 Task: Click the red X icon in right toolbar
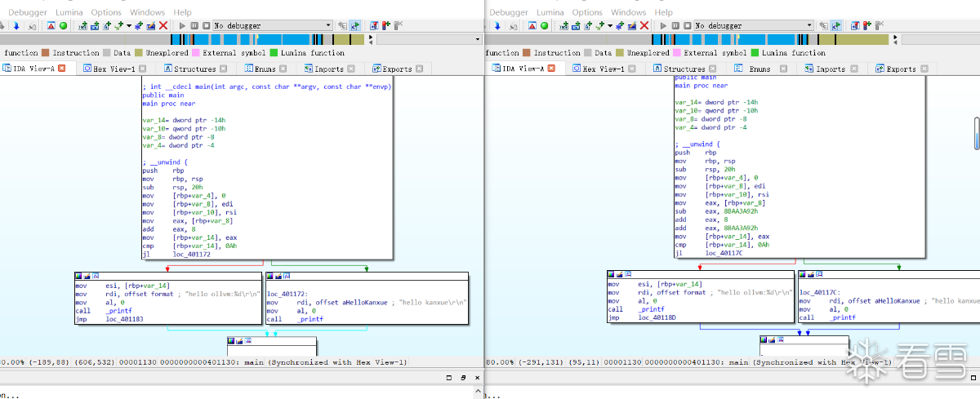[644, 26]
